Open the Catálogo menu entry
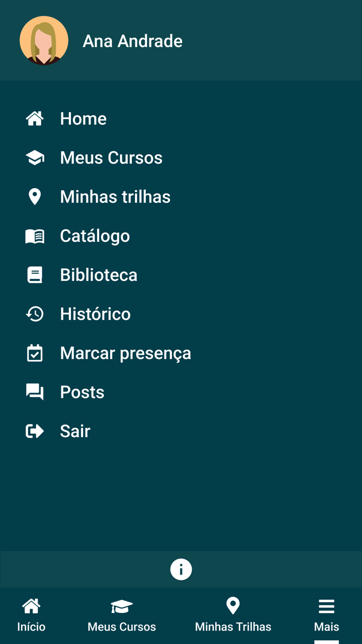The height and width of the screenshot is (644, 362). click(95, 236)
